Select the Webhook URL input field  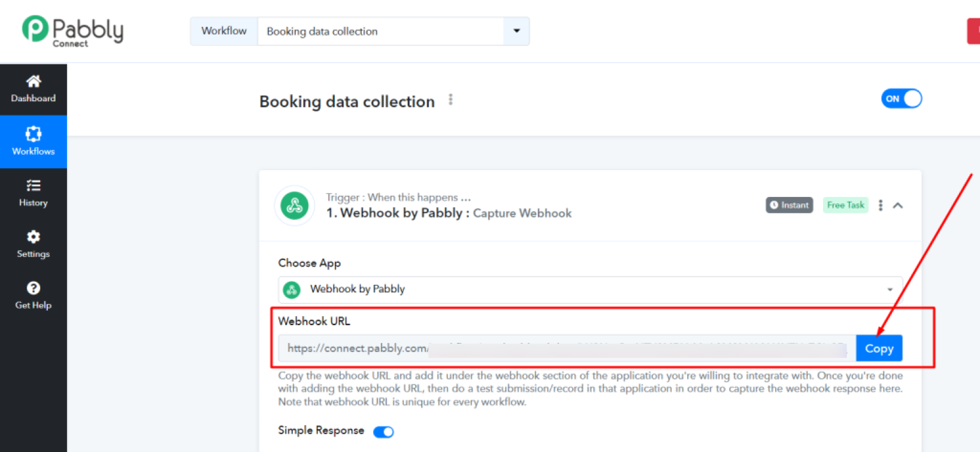point(561,348)
